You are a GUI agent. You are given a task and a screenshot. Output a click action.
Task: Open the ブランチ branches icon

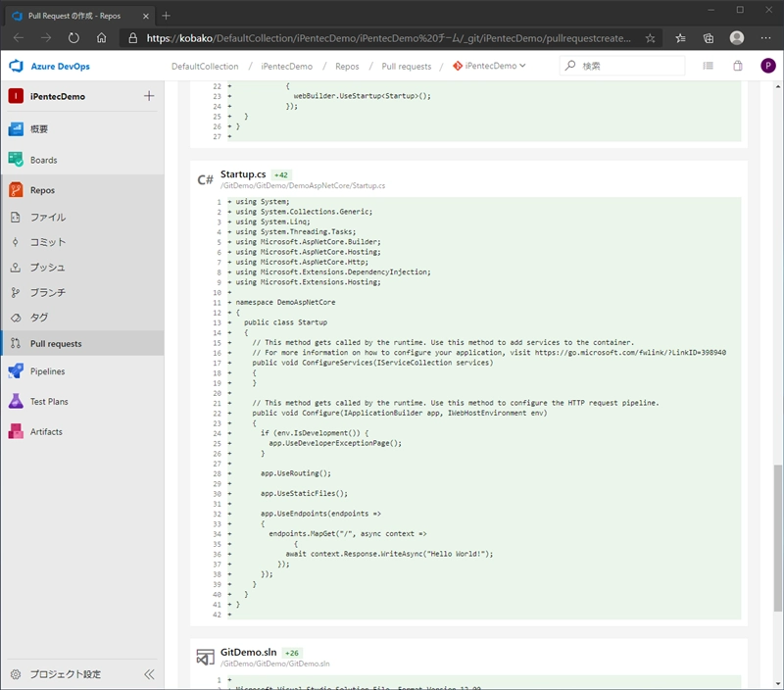(16, 292)
